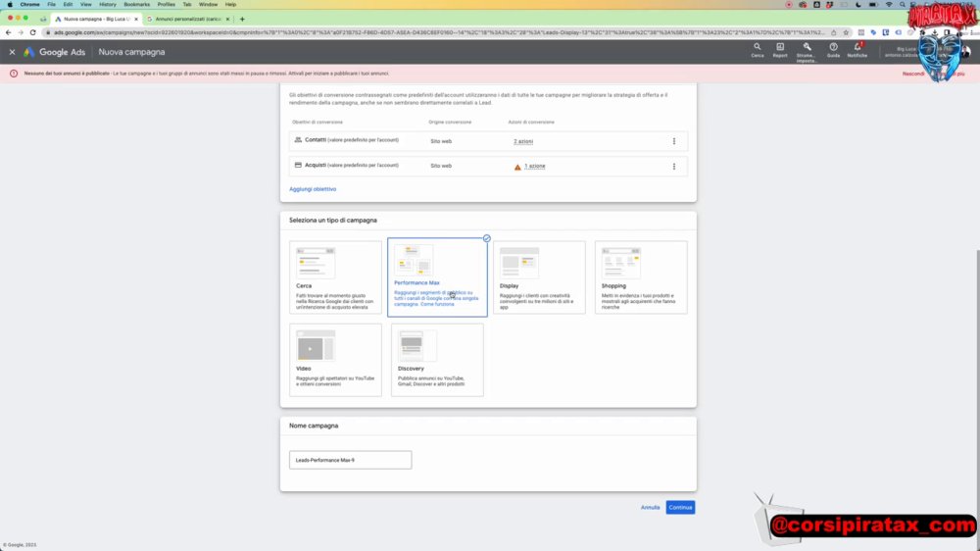Open the Window menu
Viewport: 980px width, 551px height.
coord(208,4)
